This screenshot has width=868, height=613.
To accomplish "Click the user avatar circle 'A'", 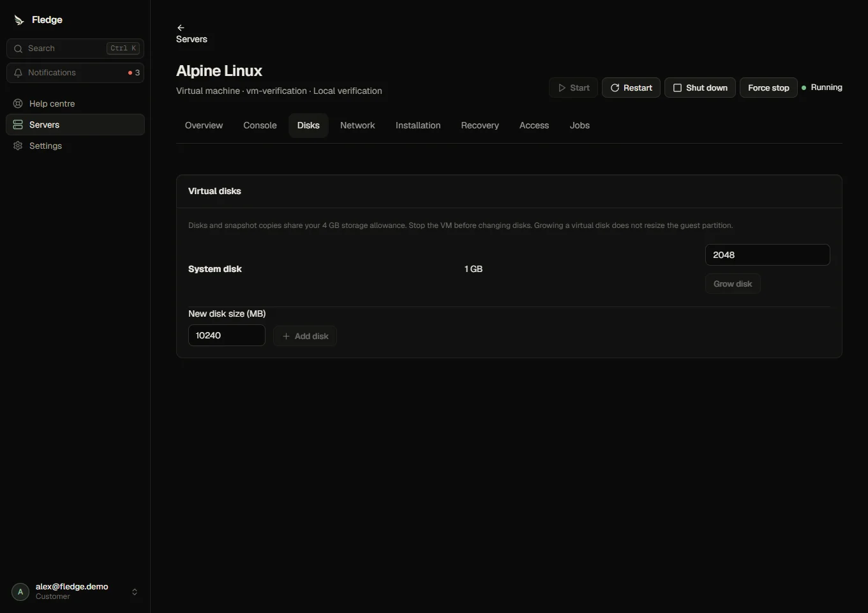I will click(20, 592).
